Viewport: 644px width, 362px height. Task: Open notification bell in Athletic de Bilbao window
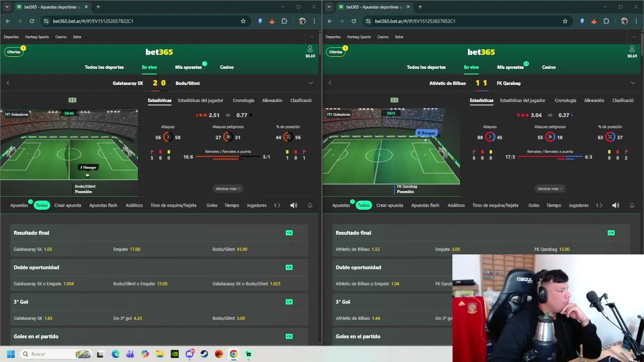[x=632, y=205]
